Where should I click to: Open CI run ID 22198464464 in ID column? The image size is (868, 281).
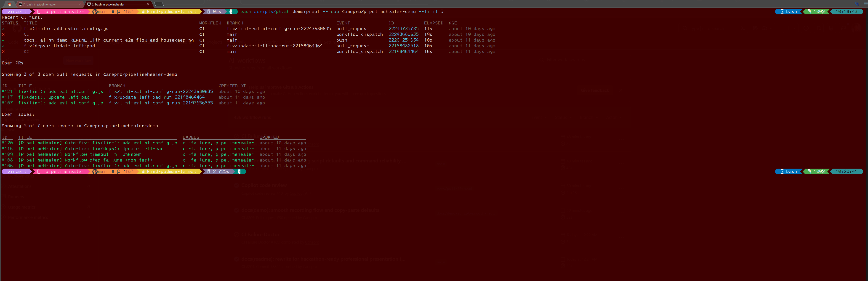[x=403, y=52]
